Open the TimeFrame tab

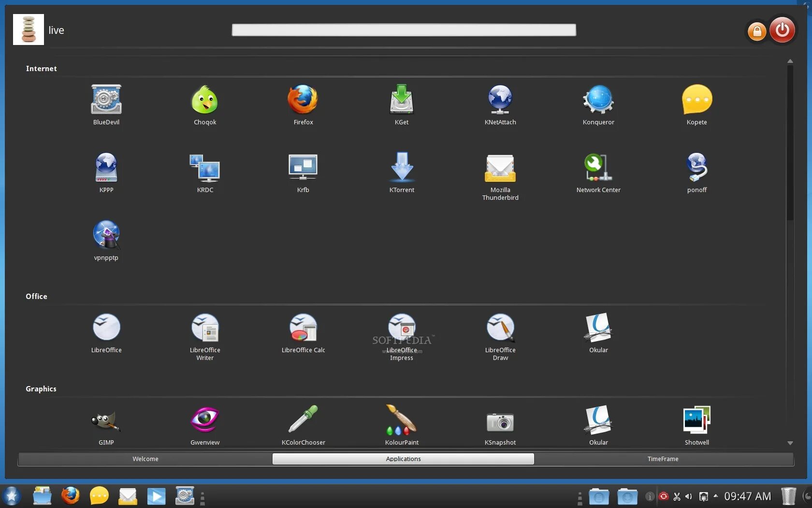(663, 459)
